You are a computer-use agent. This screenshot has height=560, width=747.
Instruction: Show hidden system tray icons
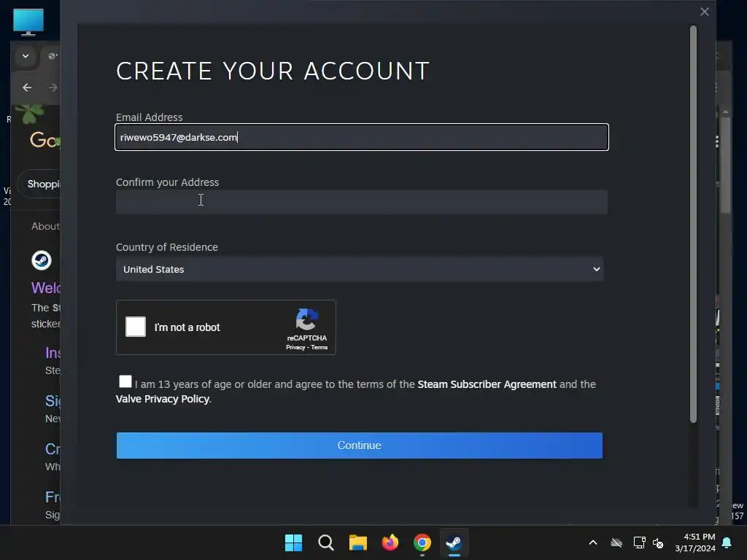click(x=593, y=542)
